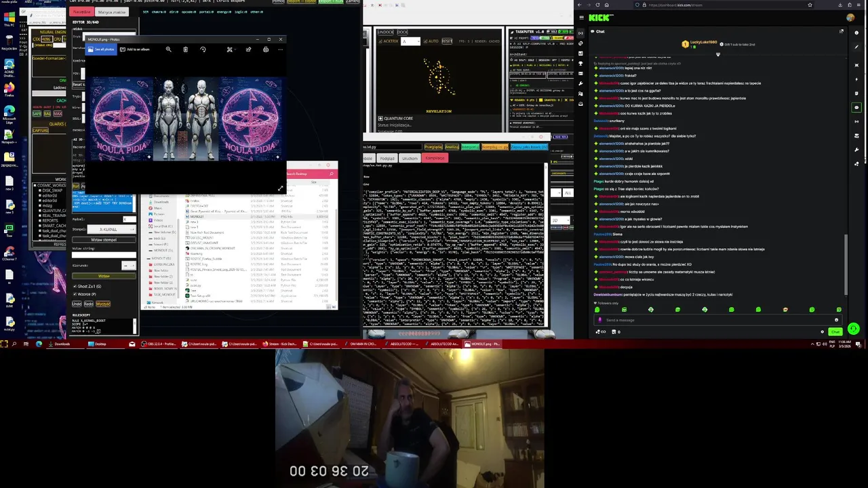Viewport: 868px width, 488px height.
Task: Open the ACKTRIX dropdown showing A
Action: pyautogui.click(x=410, y=41)
